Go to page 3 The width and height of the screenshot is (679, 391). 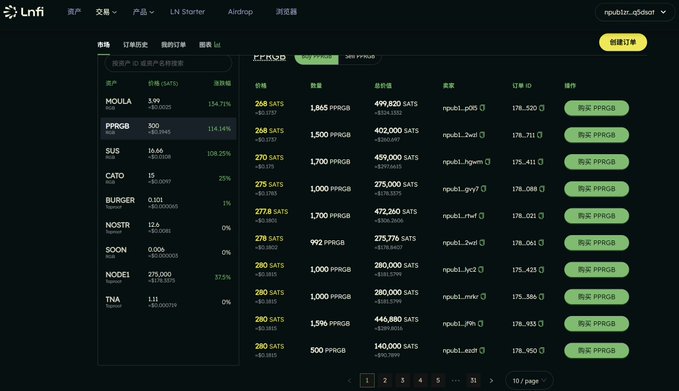[402, 381]
